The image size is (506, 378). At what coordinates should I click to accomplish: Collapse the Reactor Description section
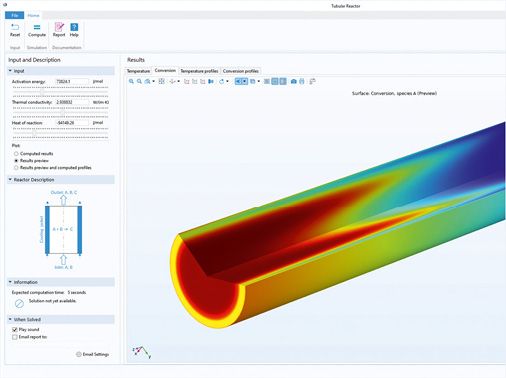tap(10, 180)
